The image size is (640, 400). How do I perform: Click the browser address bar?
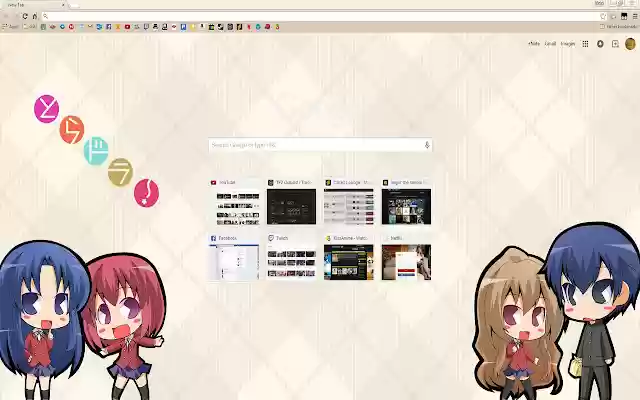[x=322, y=16]
